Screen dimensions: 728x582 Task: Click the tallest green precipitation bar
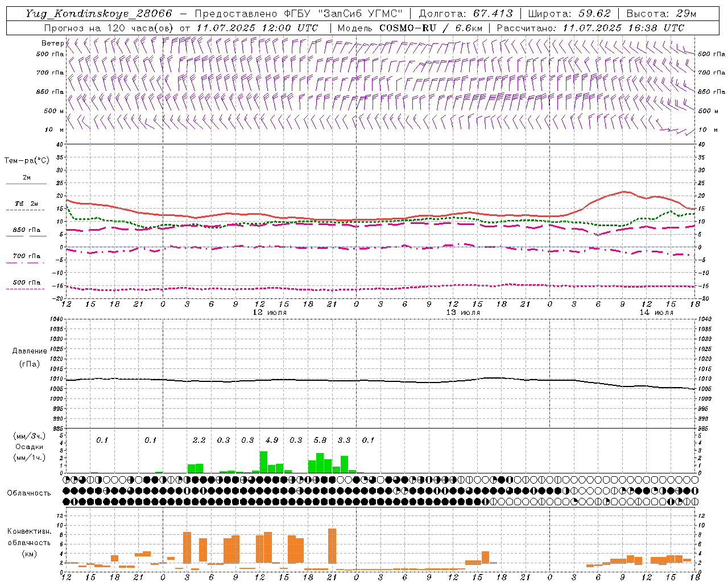pyautogui.click(x=263, y=462)
